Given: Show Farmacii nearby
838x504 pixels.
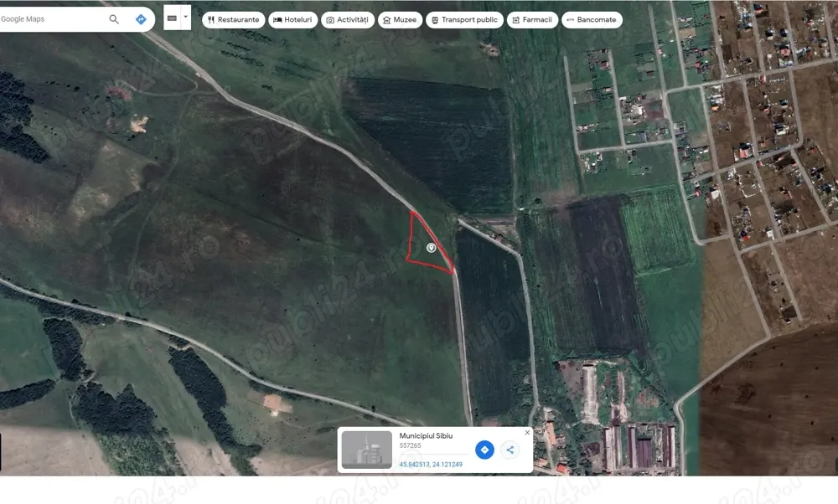Looking at the screenshot, I should tap(532, 20).
